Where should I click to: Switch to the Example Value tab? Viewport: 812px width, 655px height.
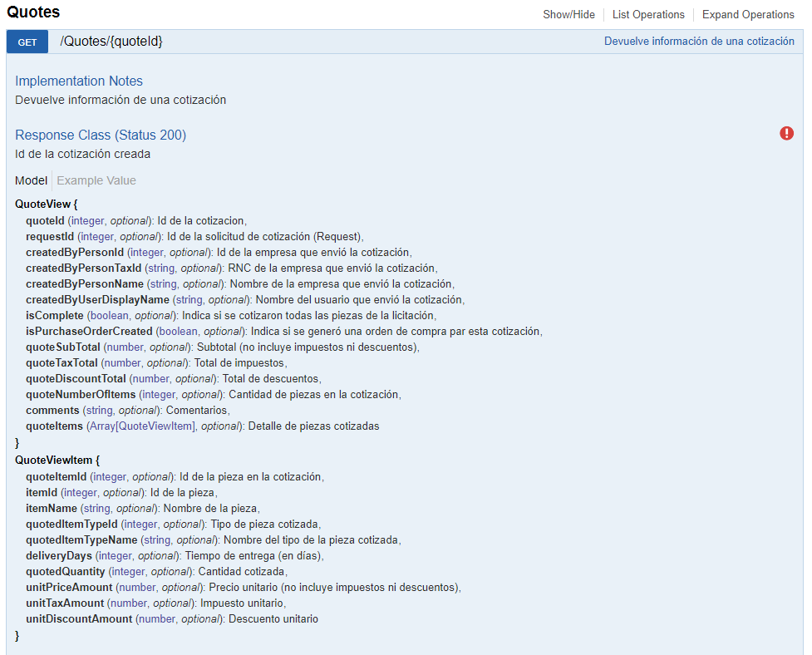click(96, 180)
